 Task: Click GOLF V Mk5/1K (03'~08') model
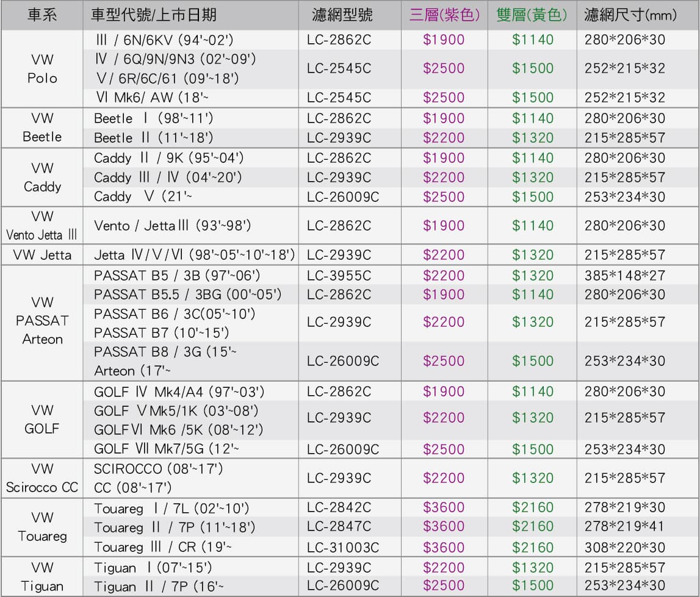tap(176, 410)
